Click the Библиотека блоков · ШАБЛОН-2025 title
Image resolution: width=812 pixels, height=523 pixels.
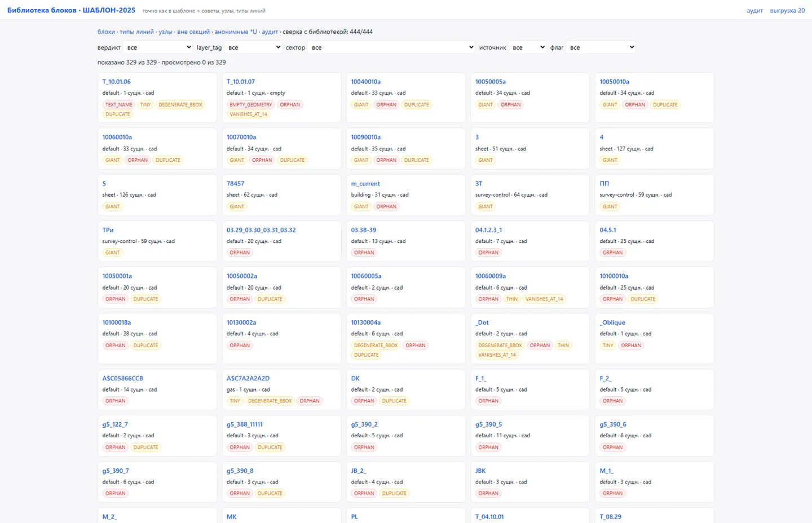pos(71,10)
